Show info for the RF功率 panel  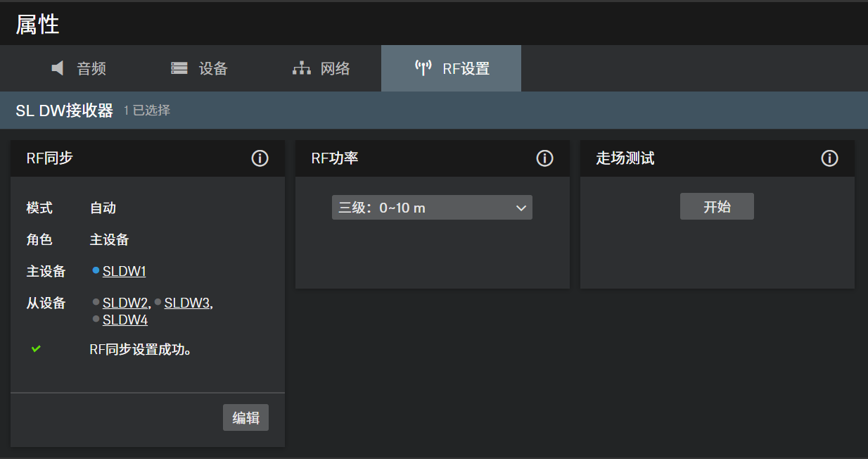[x=544, y=158]
